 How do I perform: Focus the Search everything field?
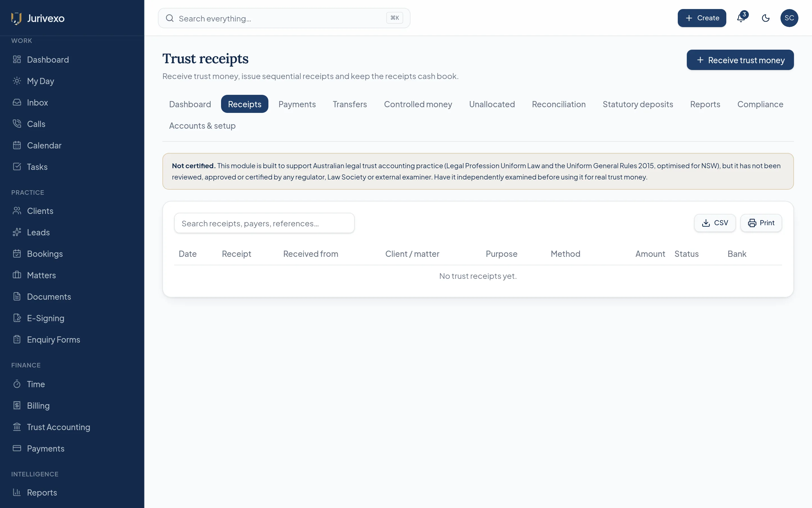coord(284,18)
